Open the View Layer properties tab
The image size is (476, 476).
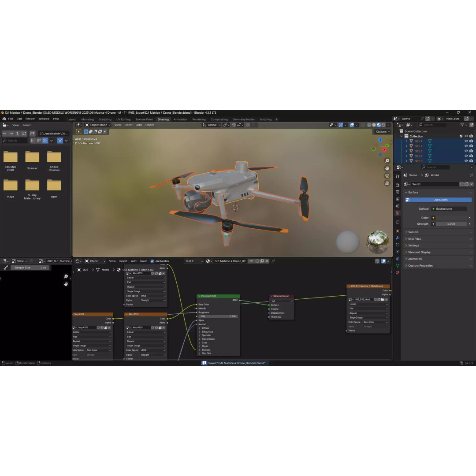(398, 199)
